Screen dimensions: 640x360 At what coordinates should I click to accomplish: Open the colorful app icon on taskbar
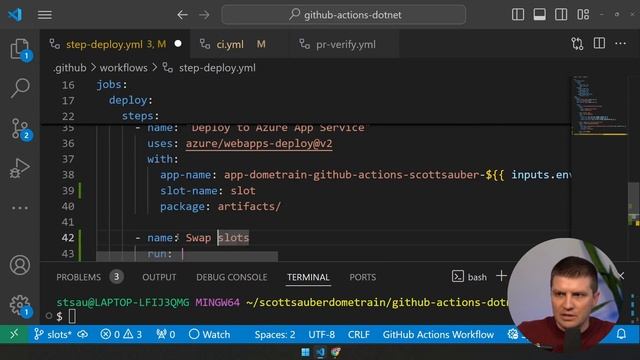[x=336, y=352]
